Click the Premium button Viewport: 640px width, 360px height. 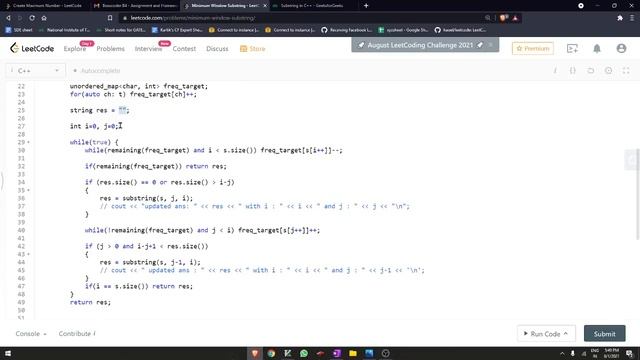[533, 49]
